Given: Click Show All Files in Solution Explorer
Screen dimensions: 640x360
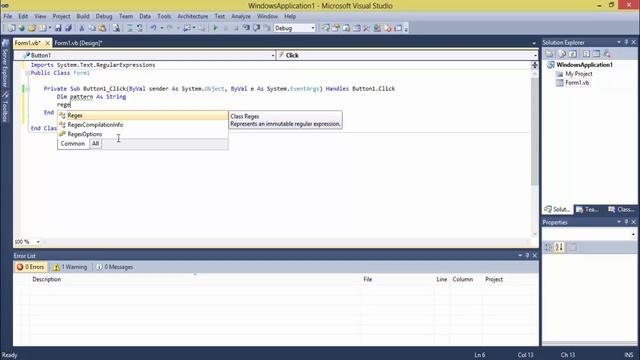Looking at the screenshot, I should 562,54.
